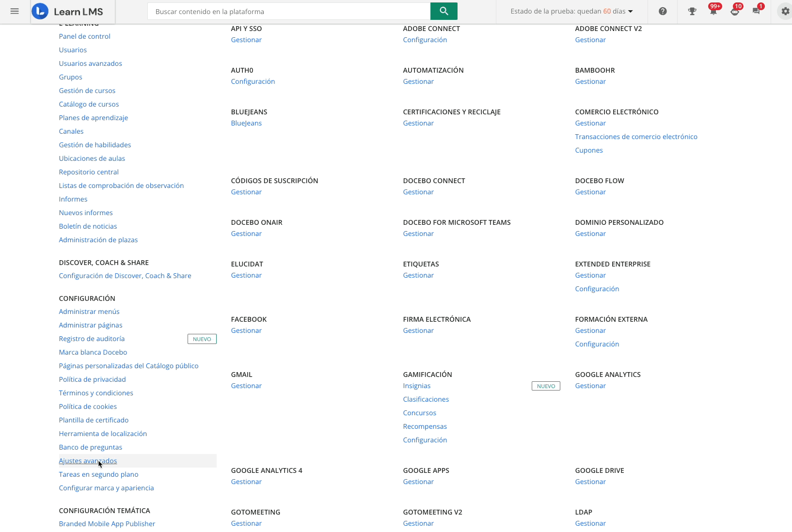Open Administrar menús
The image size is (792, 532).
coord(89,312)
